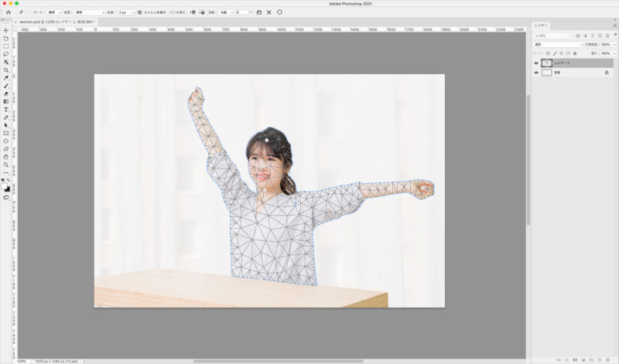Open the Edit Toolbar three-dots menu

tap(6, 173)
